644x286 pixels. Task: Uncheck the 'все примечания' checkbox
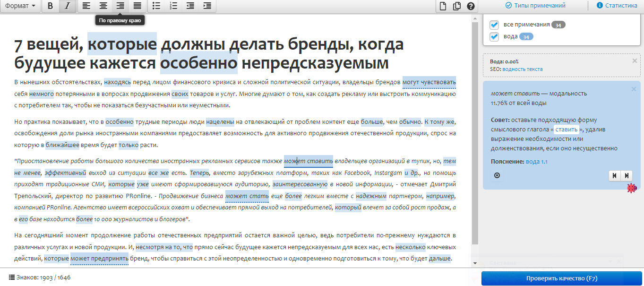pyautogui.click(x=494, y=25)
